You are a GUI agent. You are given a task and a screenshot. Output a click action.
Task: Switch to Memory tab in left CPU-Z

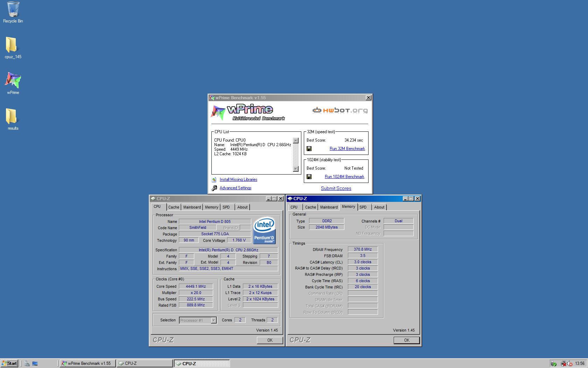[211, 207]
